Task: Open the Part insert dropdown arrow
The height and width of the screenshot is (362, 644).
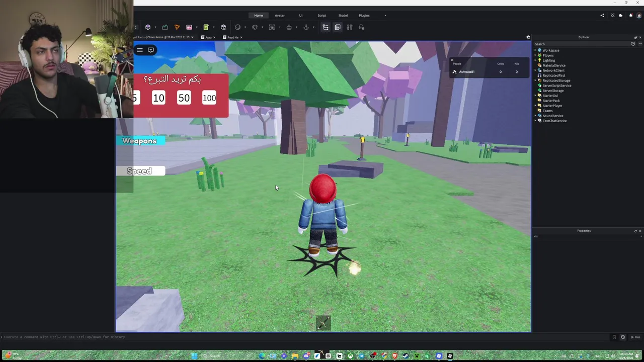Action: click(x=155, y=27)
